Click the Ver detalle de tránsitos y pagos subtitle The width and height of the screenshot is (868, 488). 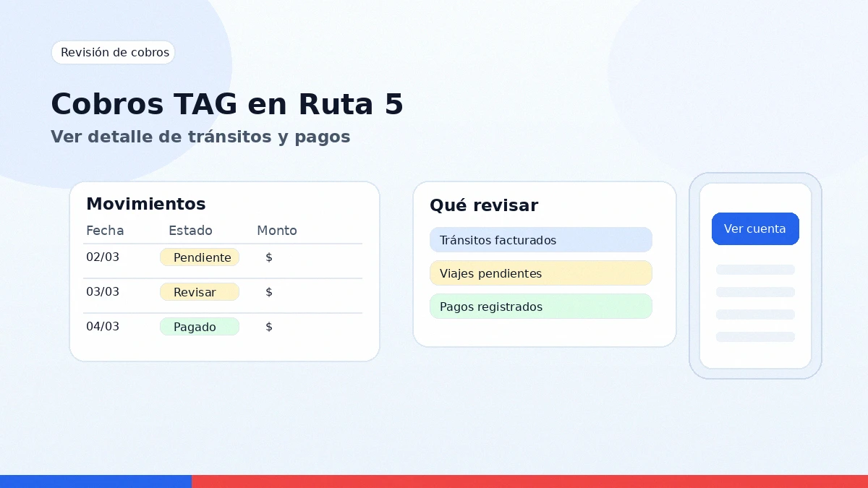(x=200, y=137)
